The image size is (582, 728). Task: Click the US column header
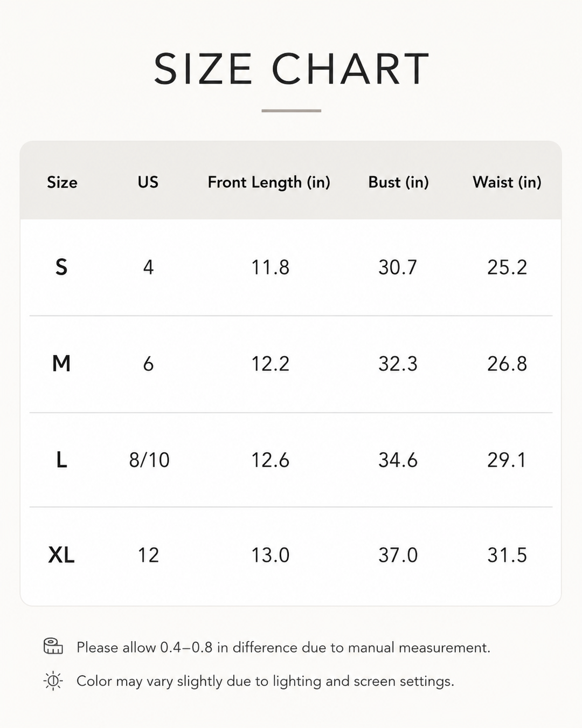[x=148, y=182]
